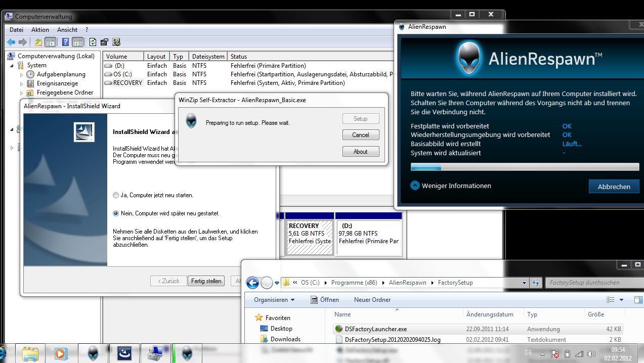Click the volume speaker tray icon
644x363 pixels.
click(x=591, y=354)
